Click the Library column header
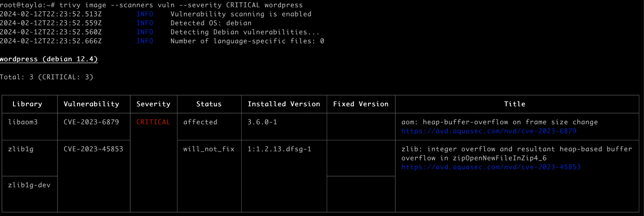Image resolution: width=644 pixels, height=216 pixels. pyautogui.click(x=27, y=104)
